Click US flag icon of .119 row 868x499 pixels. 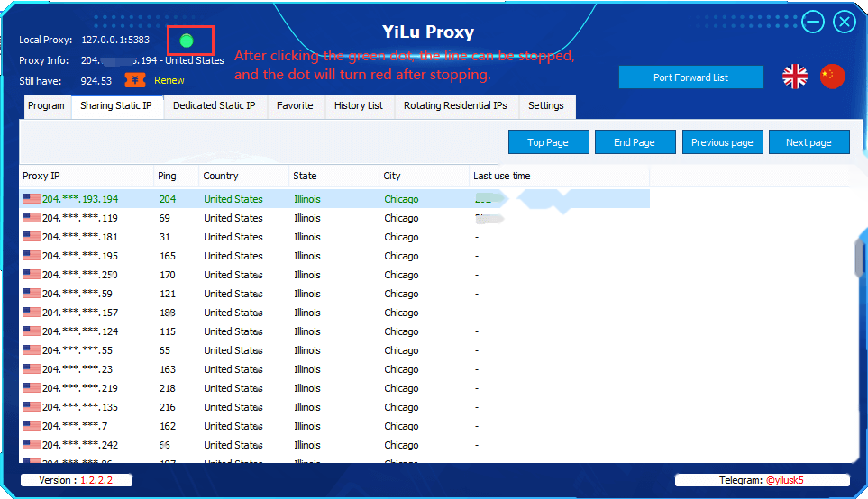click(31, 217)
